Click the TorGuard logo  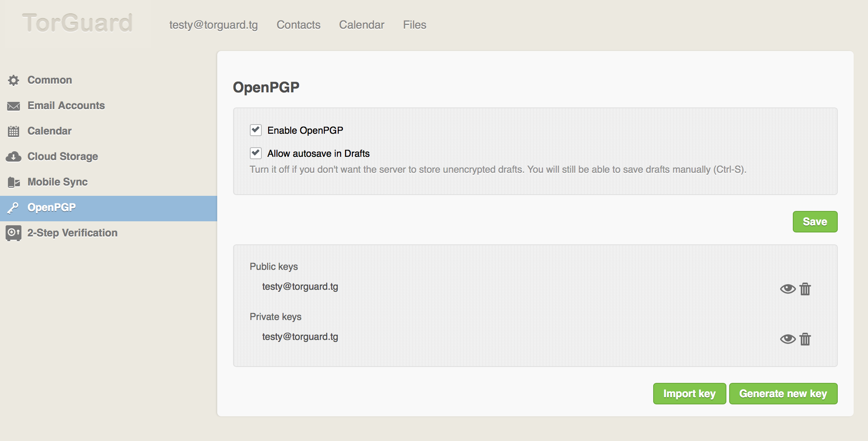point(77,23)
